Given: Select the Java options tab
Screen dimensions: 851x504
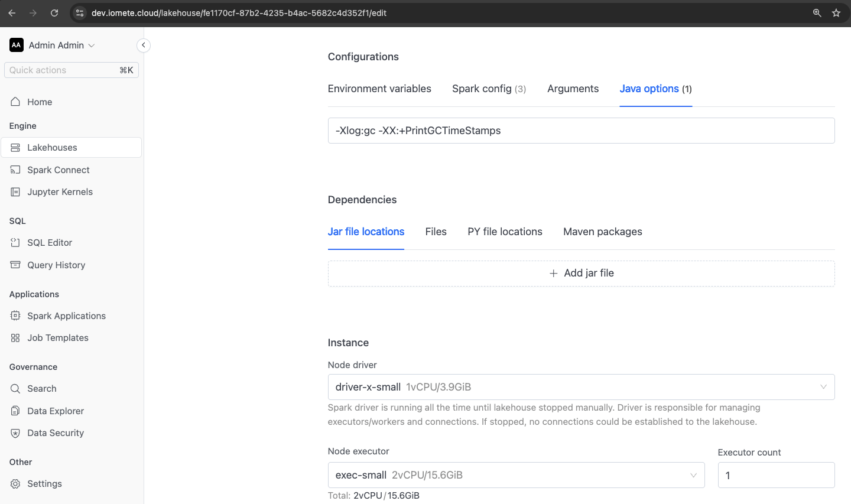Looking at the screenshot, I should point(655,89).
